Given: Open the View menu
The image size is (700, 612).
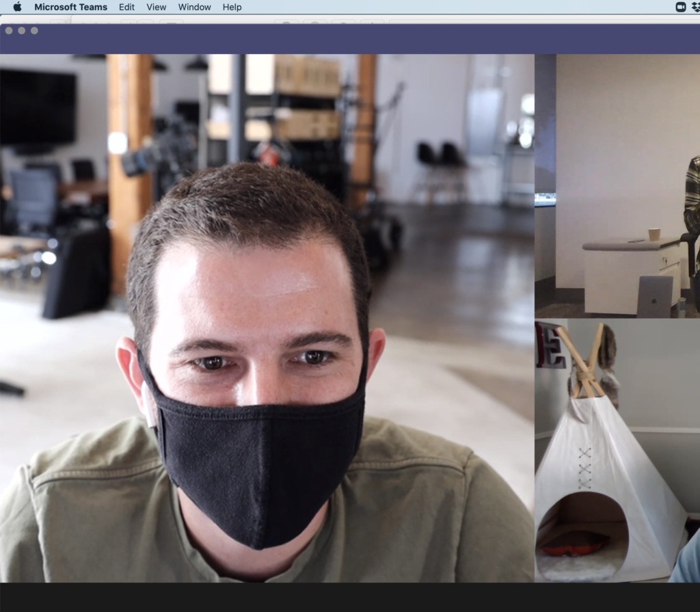Looking at the screenshot, I should [157, 7].
